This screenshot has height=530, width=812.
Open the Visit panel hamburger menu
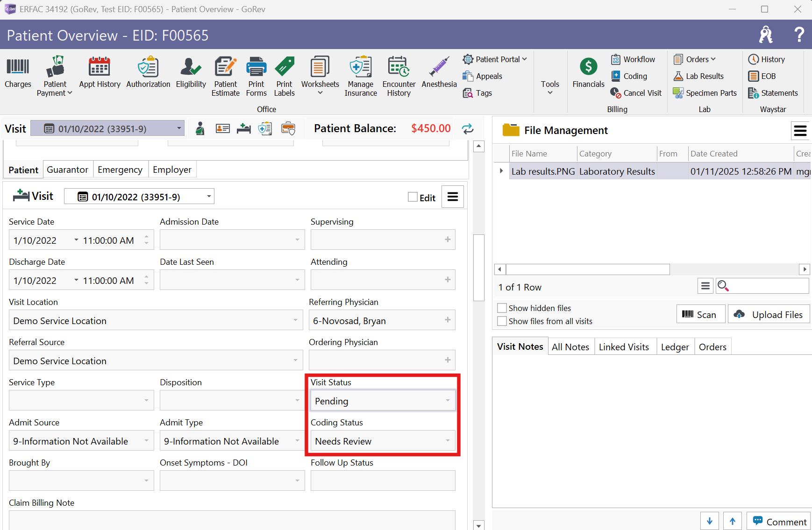(453, 197)
